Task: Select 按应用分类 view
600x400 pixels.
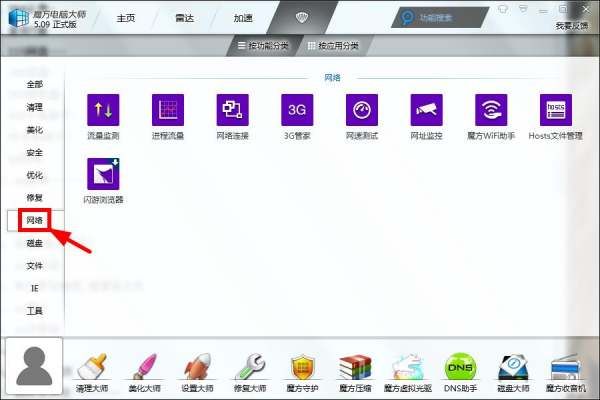Action: click(x=333, y=46)
